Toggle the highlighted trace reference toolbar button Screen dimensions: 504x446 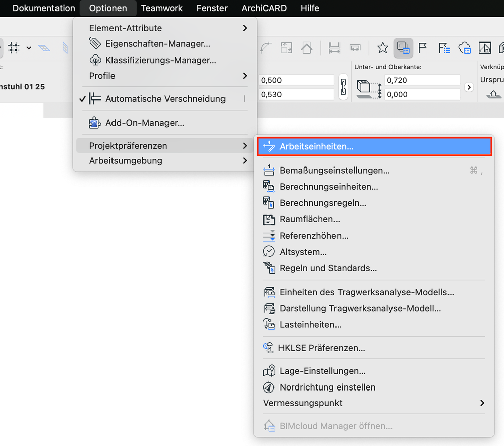[403, 48]
